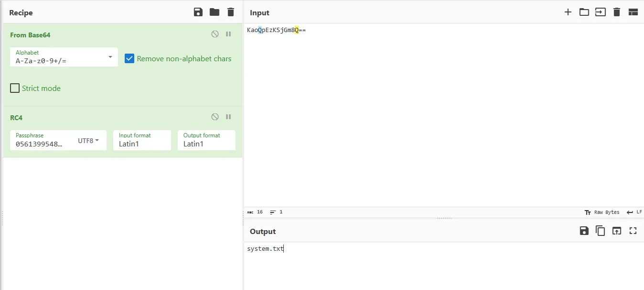
Task: Enable Strict mode checkbox
Action: click(15, 88)
